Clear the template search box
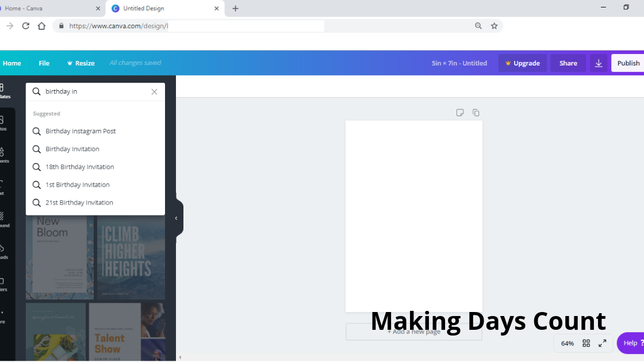Viewport: 644px width, 362px height. click(154, 91)
